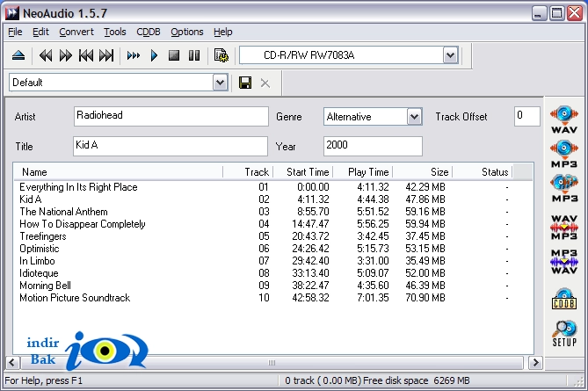Open the Edit menu

tap(40, 32)
